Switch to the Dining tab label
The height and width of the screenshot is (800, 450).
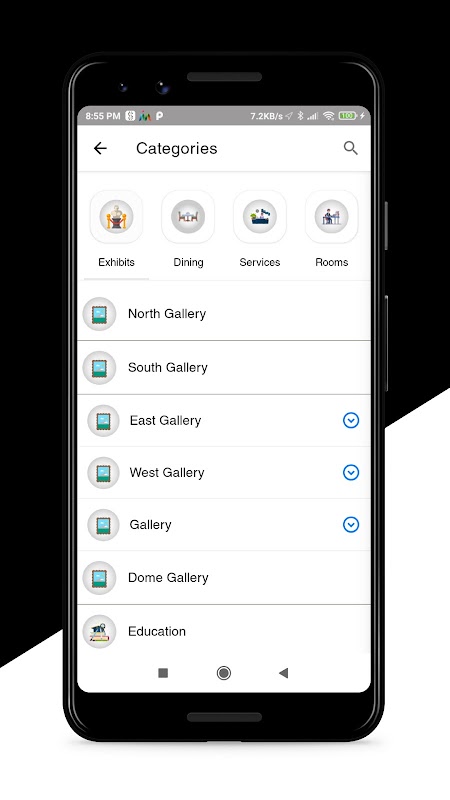click(x=188, y=262)
